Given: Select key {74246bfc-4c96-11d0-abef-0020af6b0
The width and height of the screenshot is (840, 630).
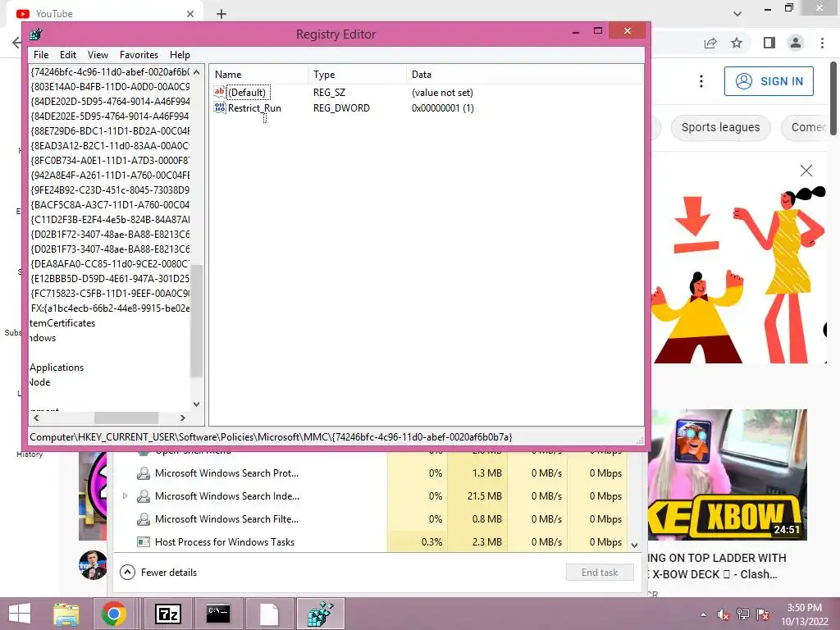Looking at the screenshot, I should click(x=110, y=72).
